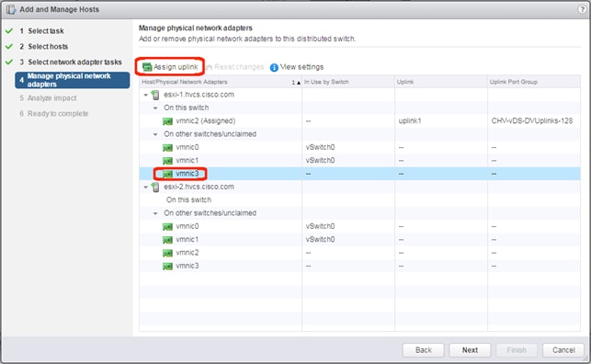Sort by Uplink column header
The image size is (591, 364).
[x=441, y=82]
